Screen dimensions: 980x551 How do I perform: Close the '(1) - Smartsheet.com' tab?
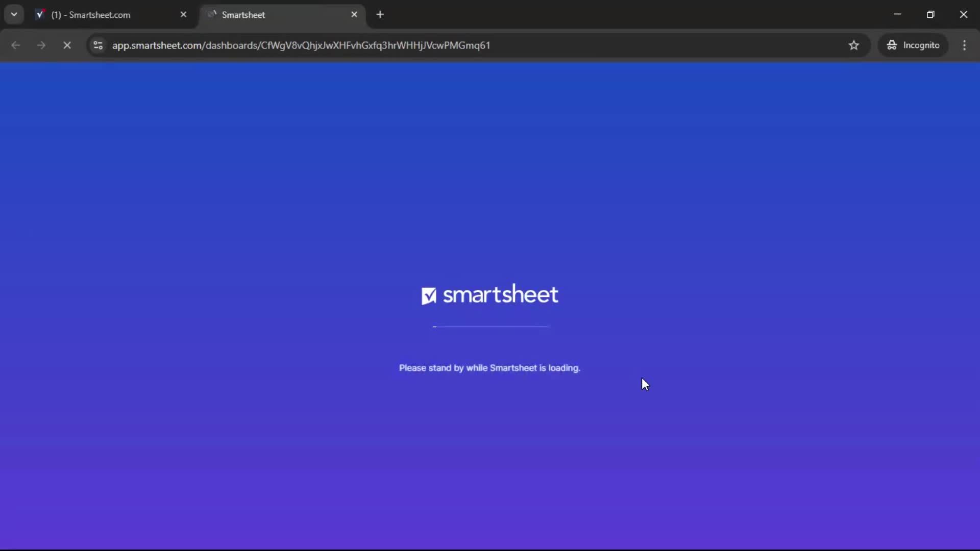click(x=184, y=14)
